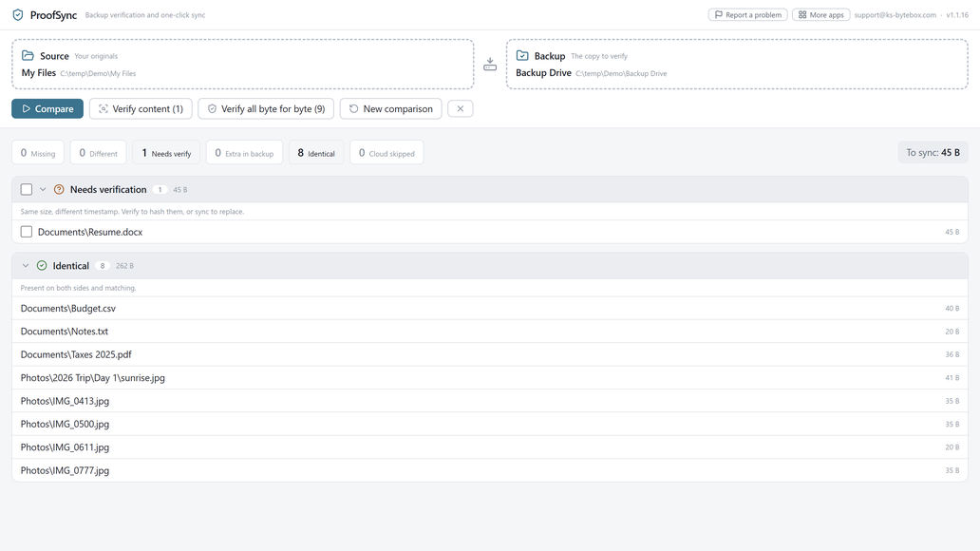980x551 pixels.
Task: Start the Compare action
Action: pos(47,109)
